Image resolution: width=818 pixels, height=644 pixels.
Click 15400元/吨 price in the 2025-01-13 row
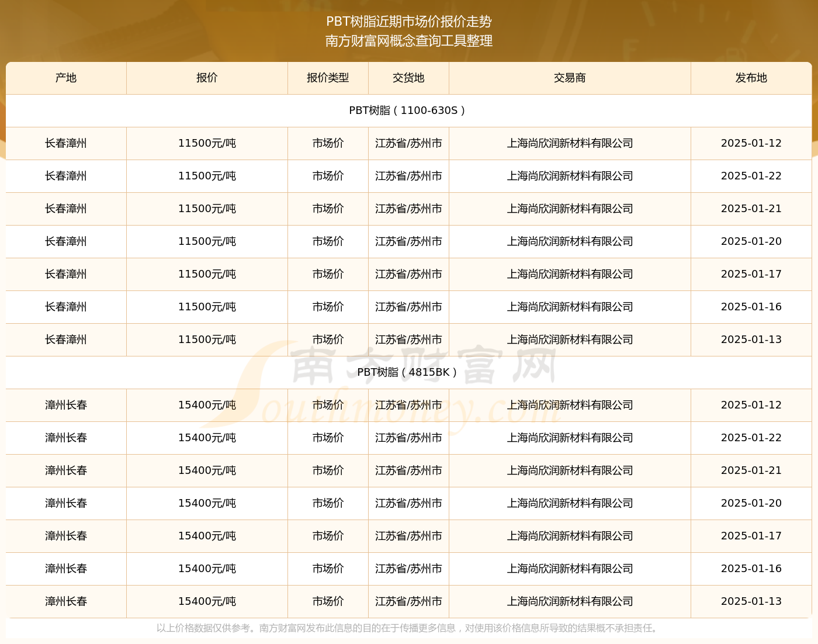click(x=207, y=601)
